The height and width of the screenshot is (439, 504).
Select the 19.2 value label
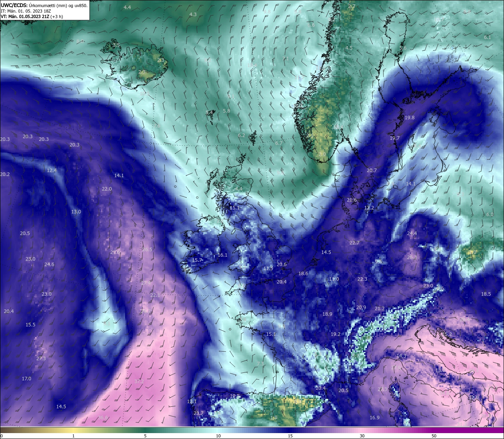(335, 334)
